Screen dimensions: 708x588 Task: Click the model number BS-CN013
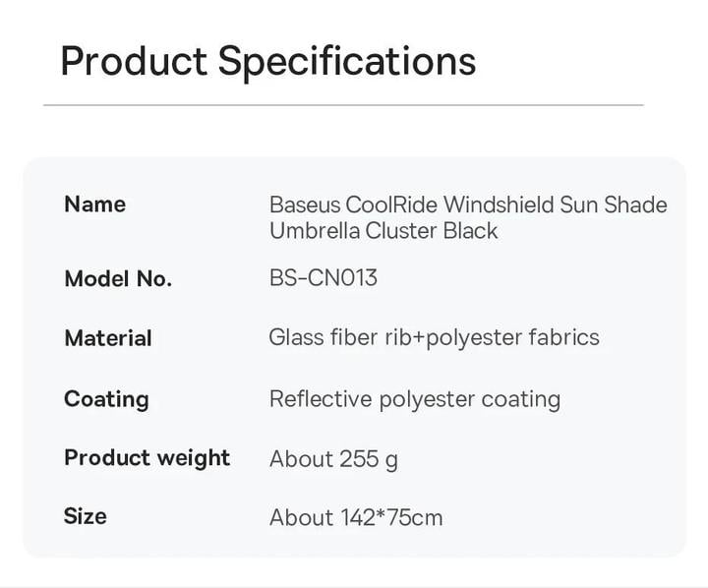pyautogui.click(x=323, y=278)
